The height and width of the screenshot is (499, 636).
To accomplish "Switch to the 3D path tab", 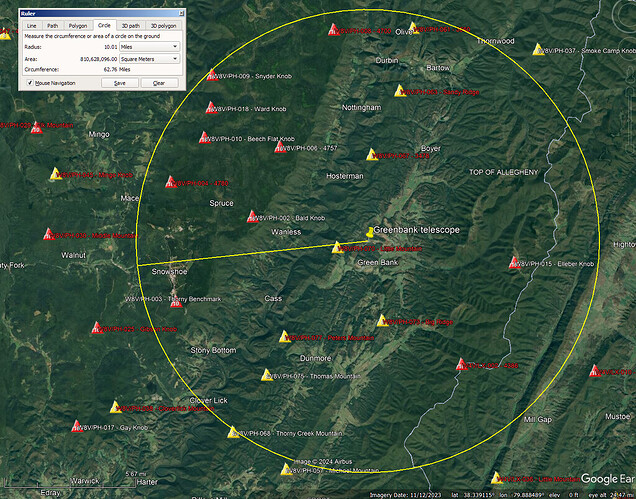I will click(x=131, y=26).
